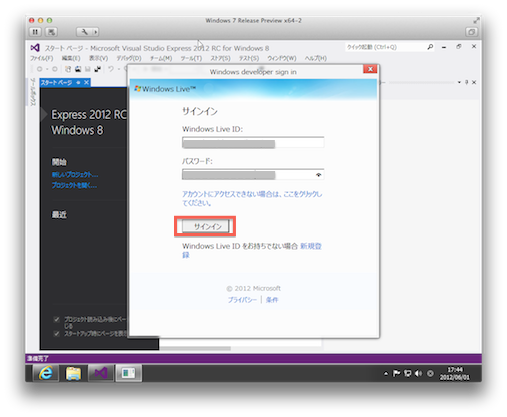
Task: Click the Open File toolbar icon
Action: point(78,69)
